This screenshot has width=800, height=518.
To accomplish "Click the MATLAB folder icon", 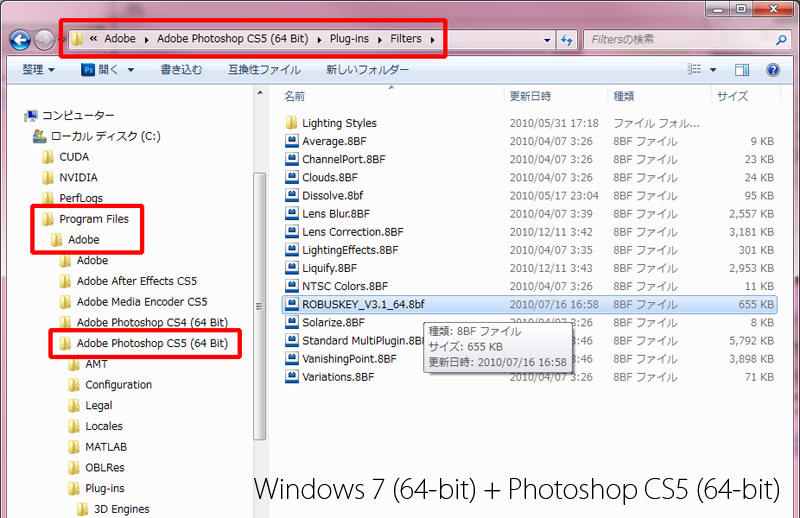I will [73, 447].
